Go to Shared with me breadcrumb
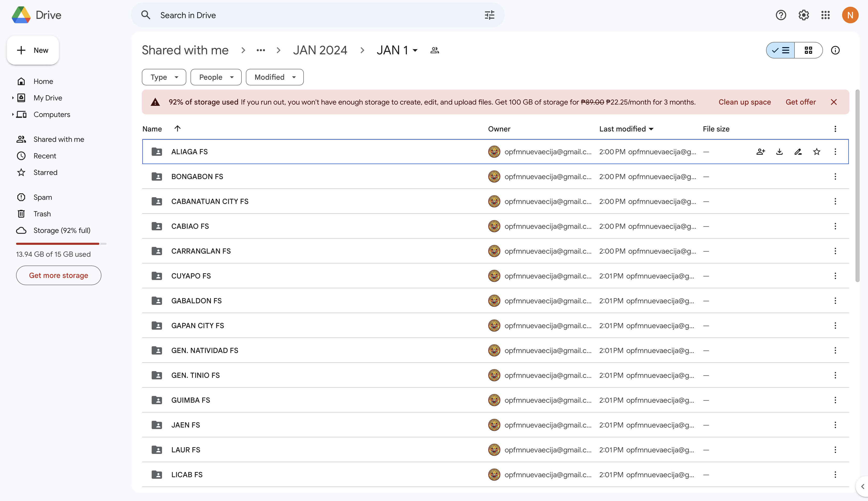868x501 pixels. 185,50
